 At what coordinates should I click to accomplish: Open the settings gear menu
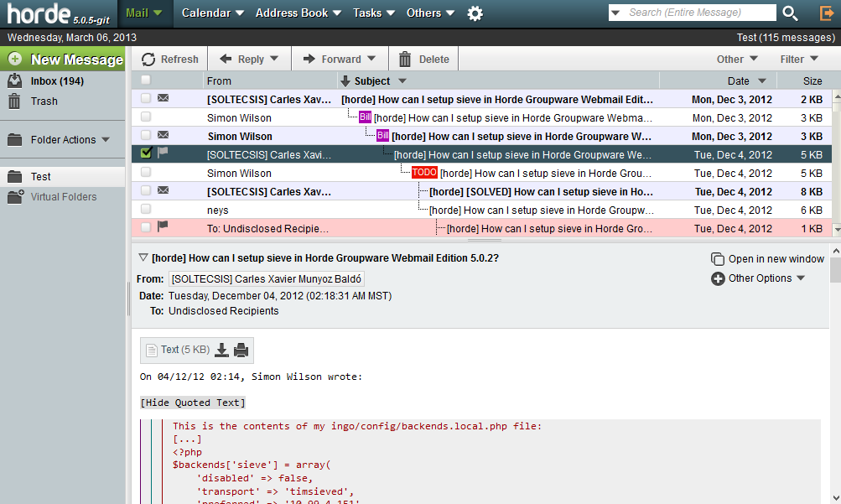[475, 13]
